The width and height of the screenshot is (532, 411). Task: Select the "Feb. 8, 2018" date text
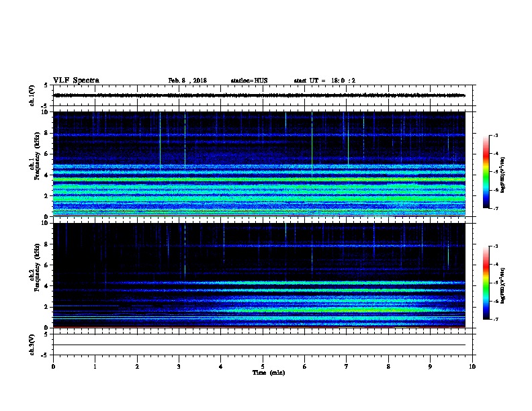point(187,81)
